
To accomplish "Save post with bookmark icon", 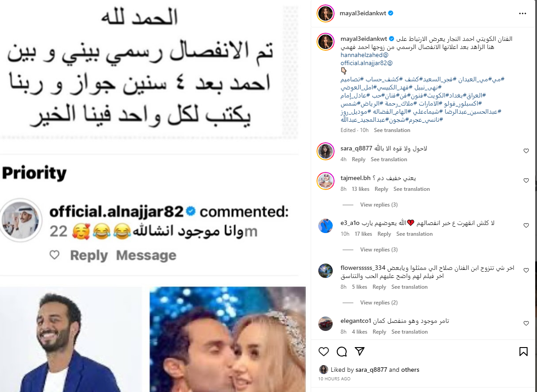I will click(523, 351).
